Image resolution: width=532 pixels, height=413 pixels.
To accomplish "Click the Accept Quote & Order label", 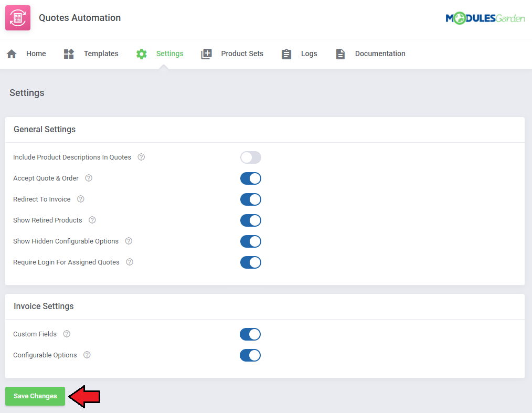I will coord(46,178).
